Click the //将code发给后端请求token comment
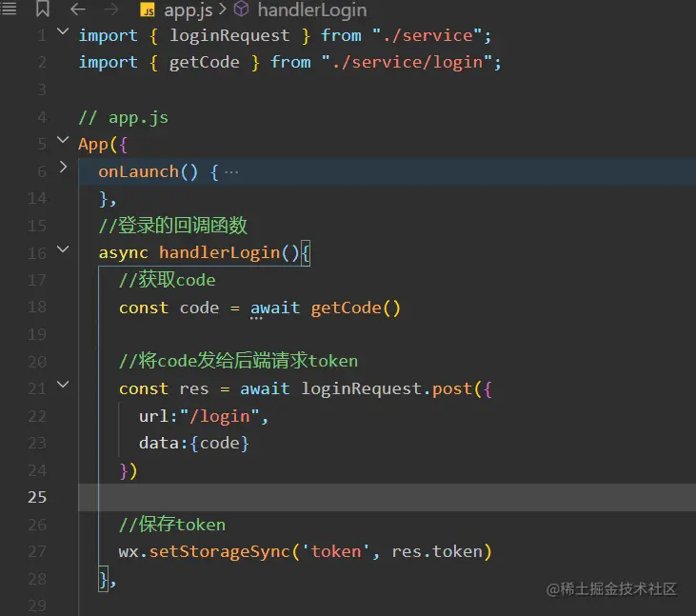 pyautogui.click(x=238, y=361)
